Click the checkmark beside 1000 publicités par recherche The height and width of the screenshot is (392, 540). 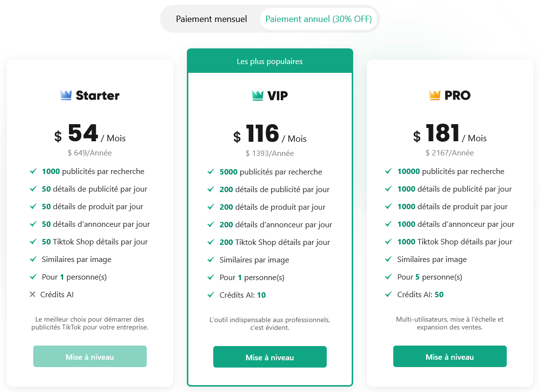point(32,172)
